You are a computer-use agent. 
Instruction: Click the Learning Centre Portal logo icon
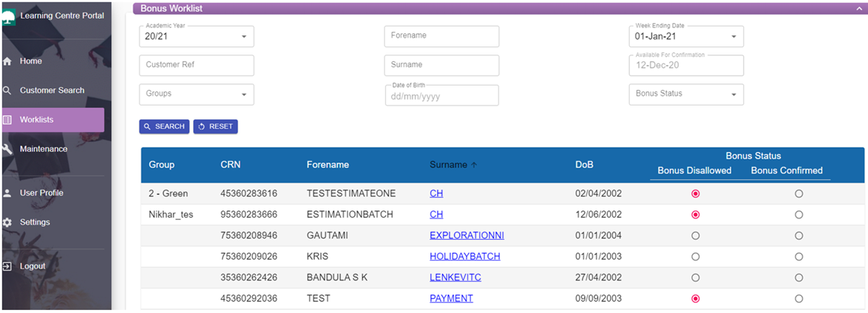coord(8,18)
